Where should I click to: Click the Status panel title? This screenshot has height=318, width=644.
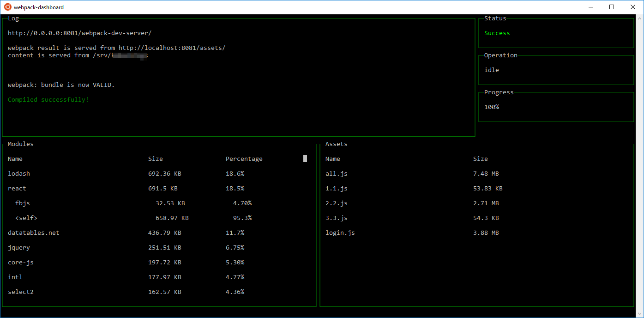(495, 18)
